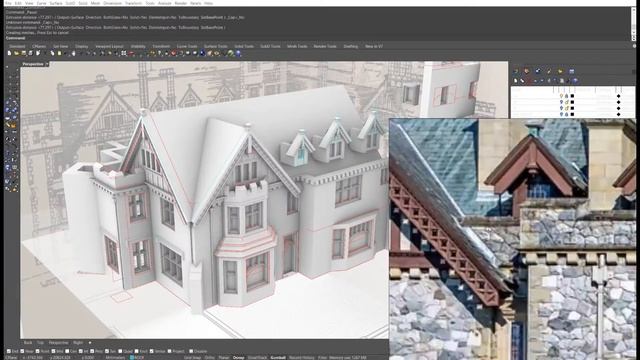Create a new file with New icon

[x=9, y=53]
